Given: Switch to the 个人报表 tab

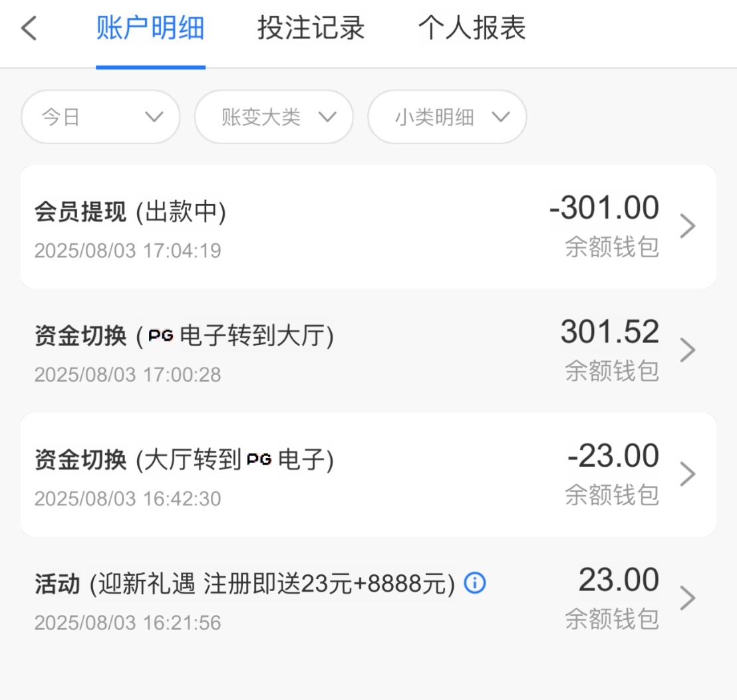Looking at the screenshot, I should [x=472, y=29].
